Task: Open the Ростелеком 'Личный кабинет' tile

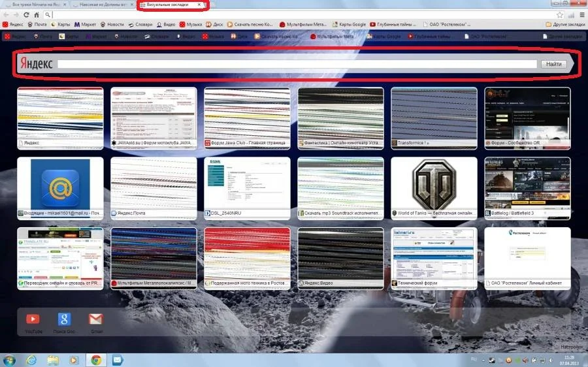Action: [x=527, y=259]
